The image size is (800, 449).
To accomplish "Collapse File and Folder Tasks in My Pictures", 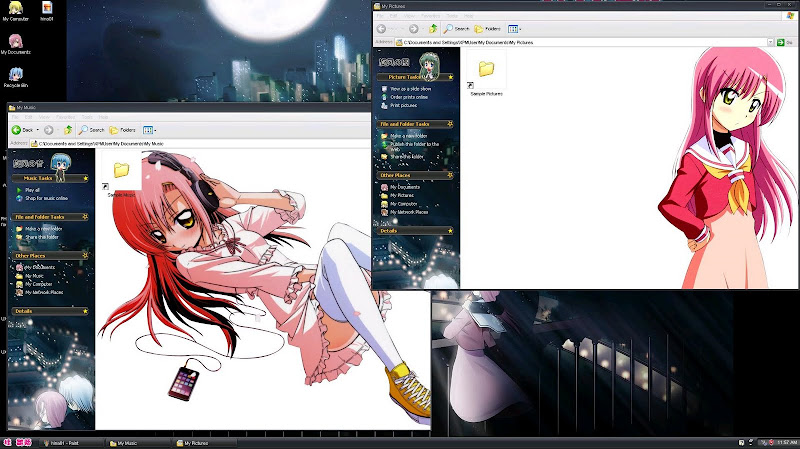I will tap(450, 124).
